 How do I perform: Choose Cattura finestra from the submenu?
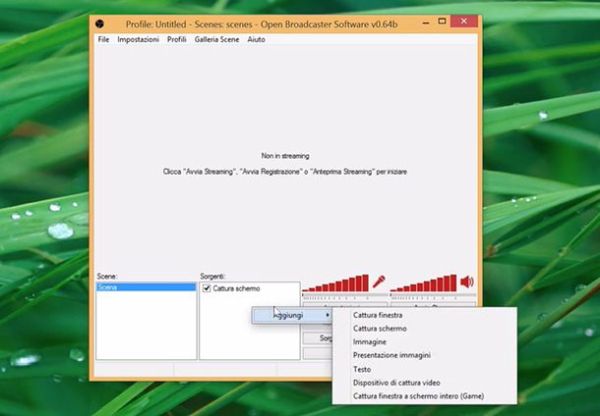click(378, 315)
